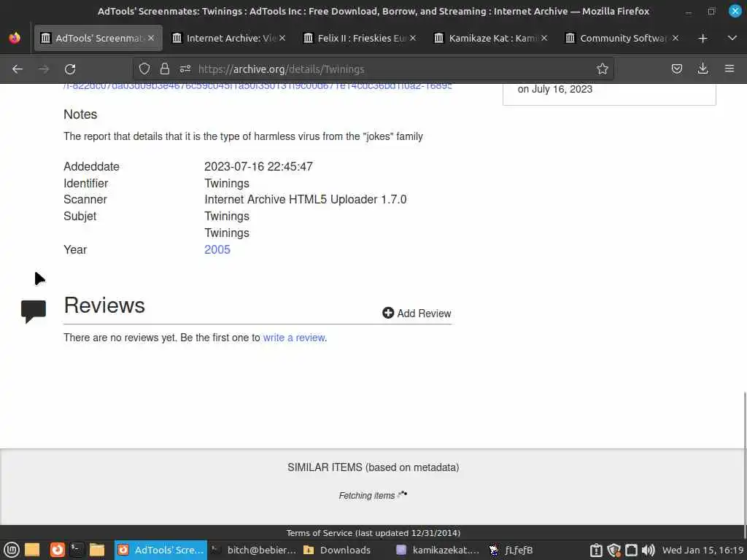Open the tracking protection shield icon

tap(144, 69)
